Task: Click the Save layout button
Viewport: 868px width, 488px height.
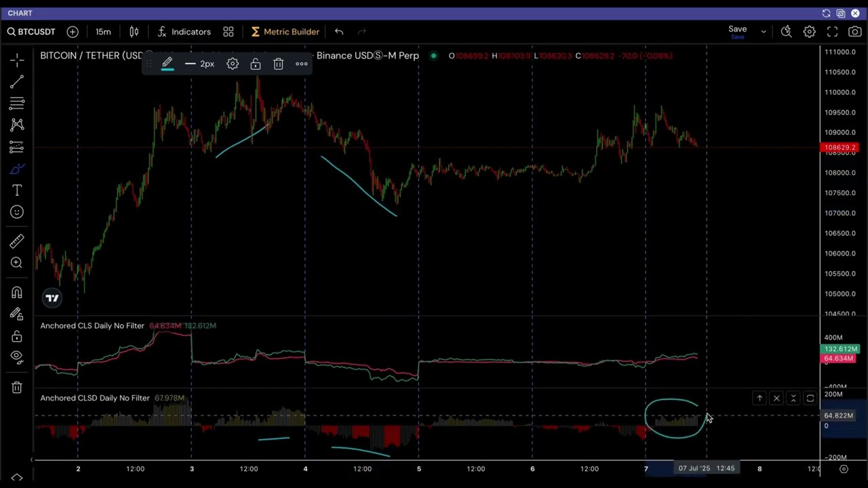Action: click(737, 32)
